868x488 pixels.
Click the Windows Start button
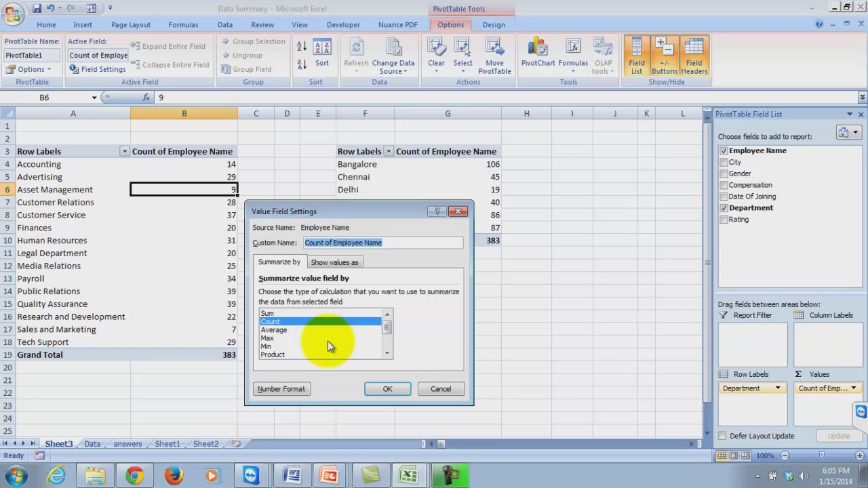coord(16,476)
